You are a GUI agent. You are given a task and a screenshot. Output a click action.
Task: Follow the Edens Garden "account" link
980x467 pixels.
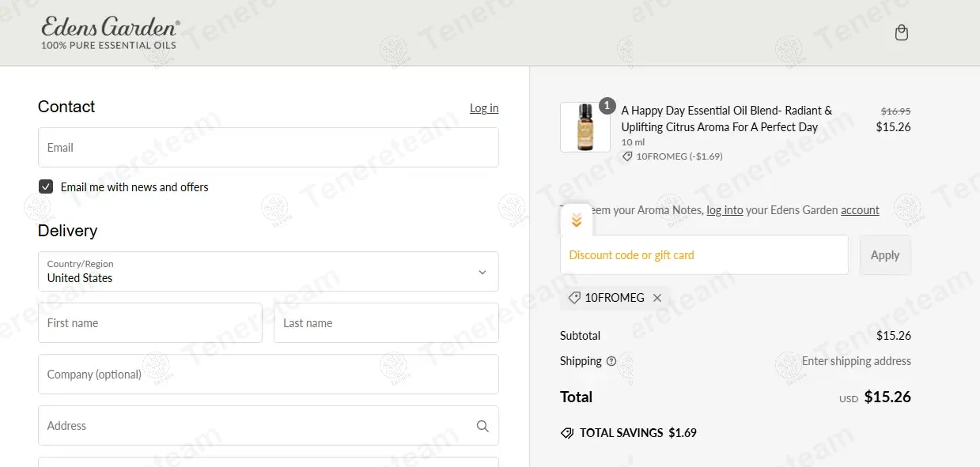[860, 210]
